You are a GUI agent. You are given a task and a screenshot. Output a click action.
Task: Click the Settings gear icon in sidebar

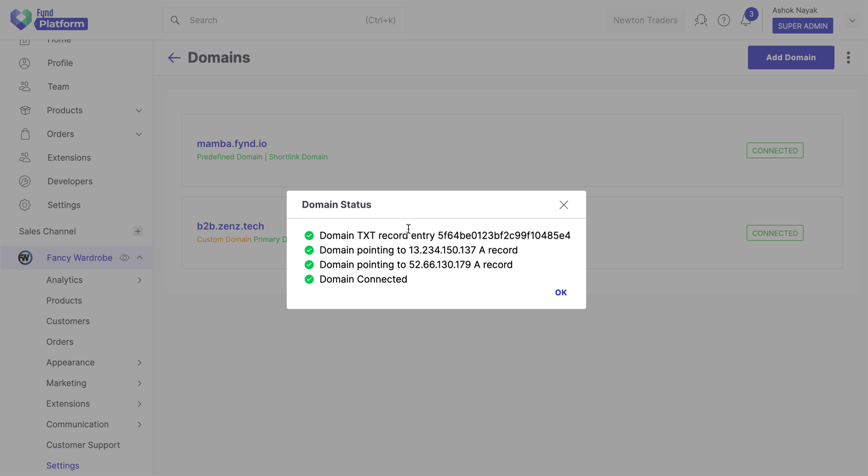pyautogui.click(x=25, y=205)
